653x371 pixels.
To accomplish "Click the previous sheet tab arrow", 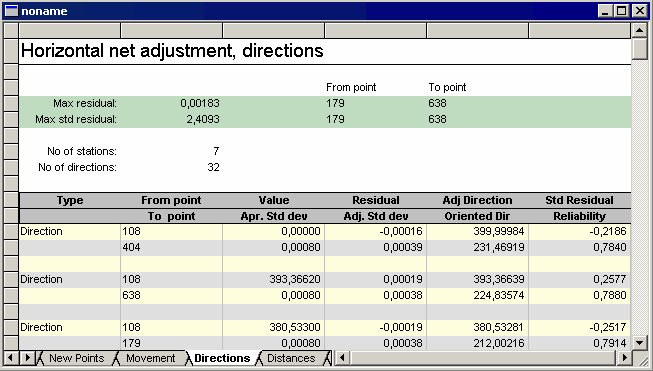I will tap(11, 358).
